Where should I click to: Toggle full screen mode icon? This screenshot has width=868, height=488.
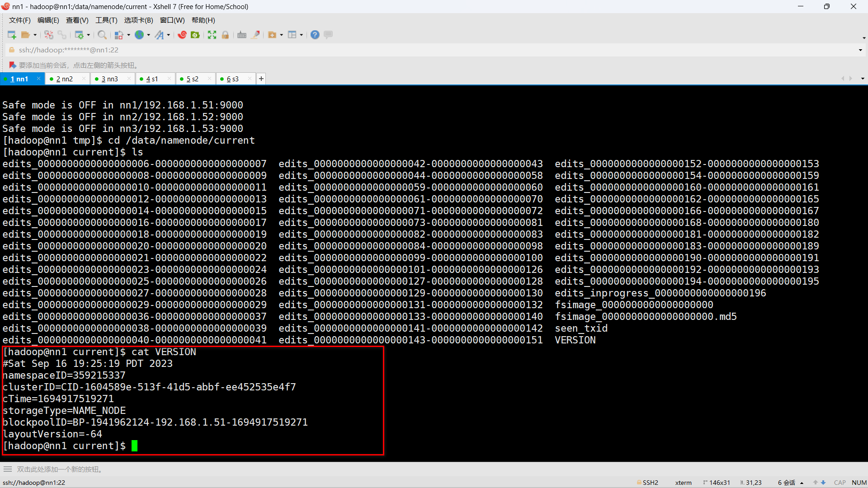tap(212, 35)
